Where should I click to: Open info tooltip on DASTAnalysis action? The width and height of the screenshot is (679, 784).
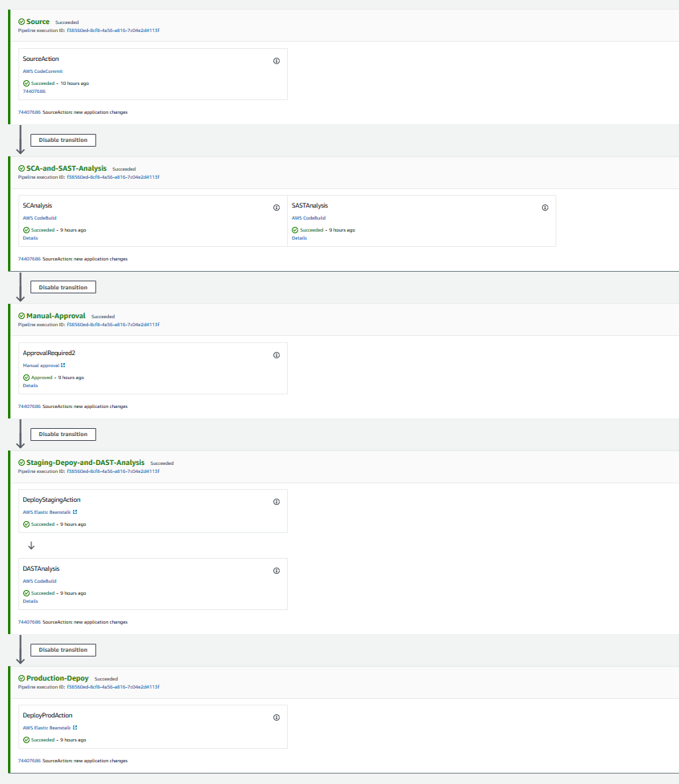(x=277, y=571)
